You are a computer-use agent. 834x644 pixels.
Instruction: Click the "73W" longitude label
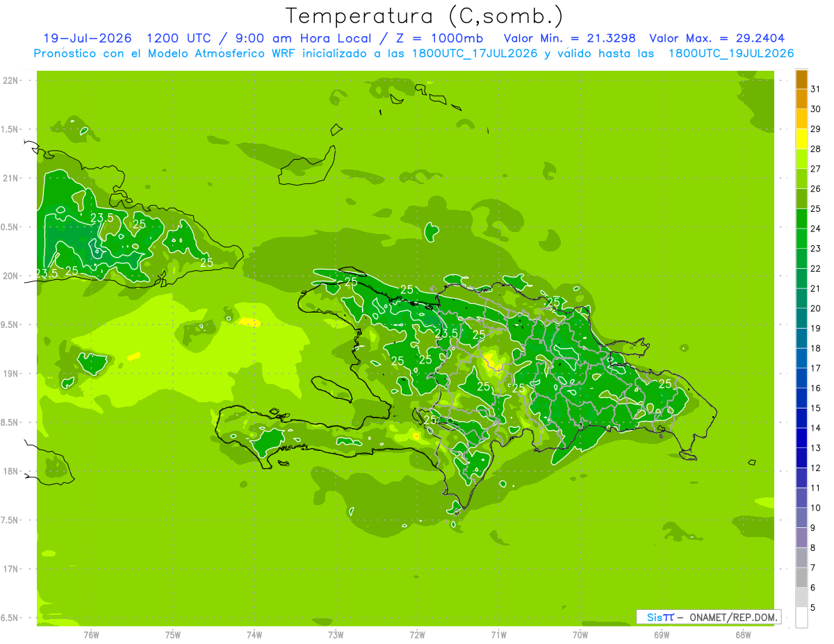tap(336, 635)
